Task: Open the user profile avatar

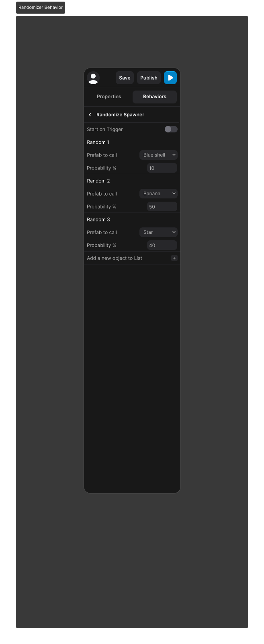Action: click(x=93, y=78)
